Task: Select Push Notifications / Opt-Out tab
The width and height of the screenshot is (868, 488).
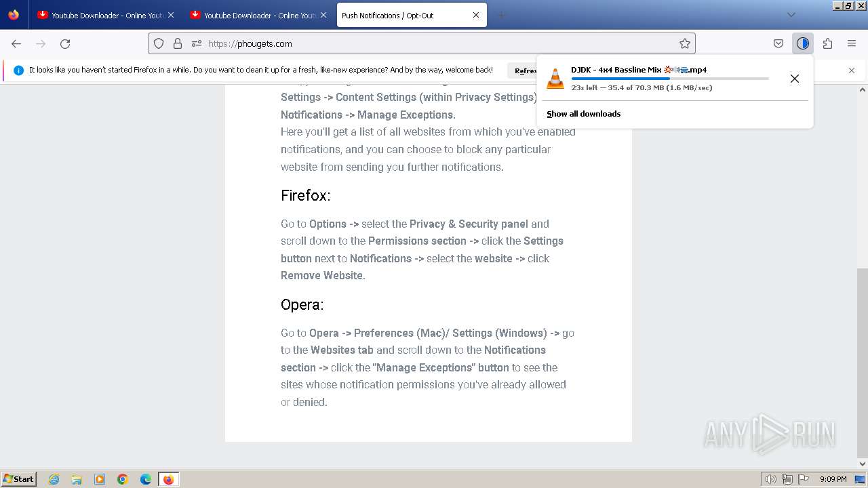Action: click(x=412, y=15)
